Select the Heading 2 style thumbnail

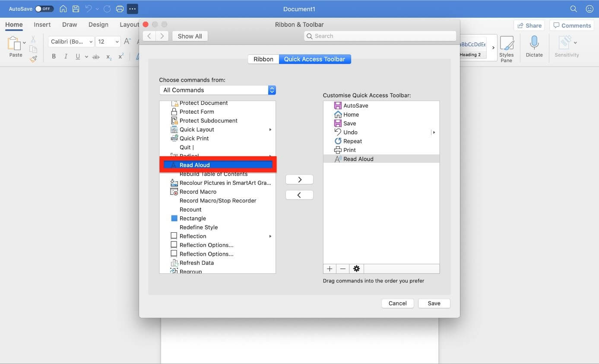click(472, 47)
